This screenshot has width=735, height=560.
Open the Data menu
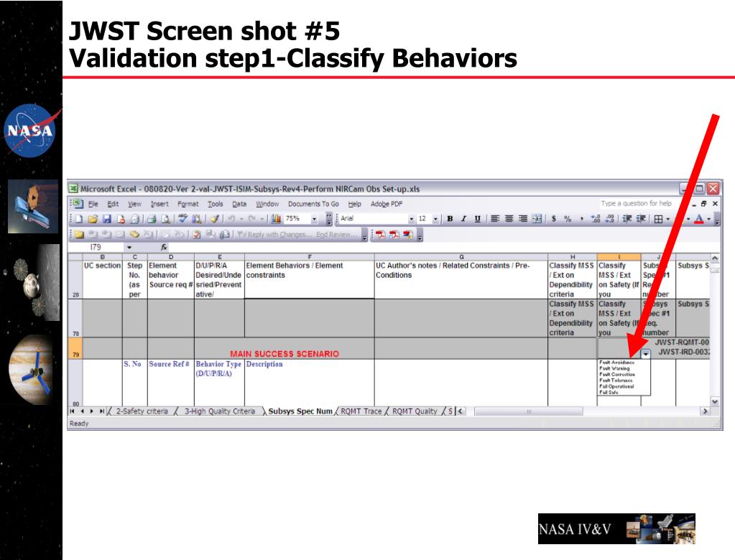coord(239,204)
